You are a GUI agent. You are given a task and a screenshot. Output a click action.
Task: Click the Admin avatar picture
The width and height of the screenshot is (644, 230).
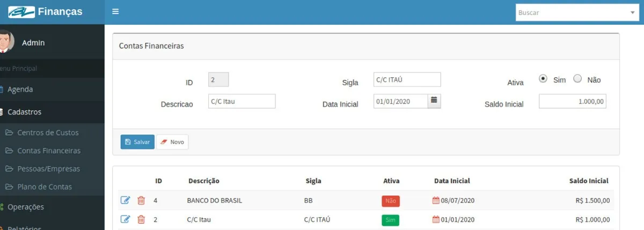click(x=5, y=41)
